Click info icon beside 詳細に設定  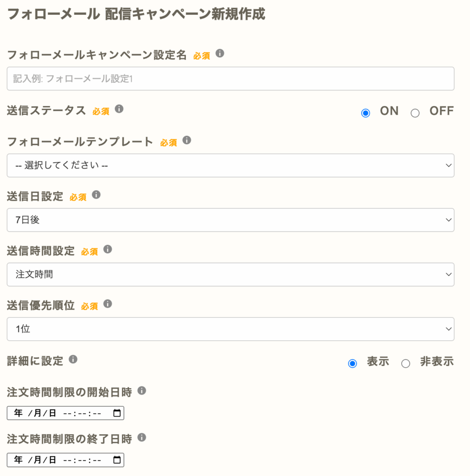tap(73, 359)
